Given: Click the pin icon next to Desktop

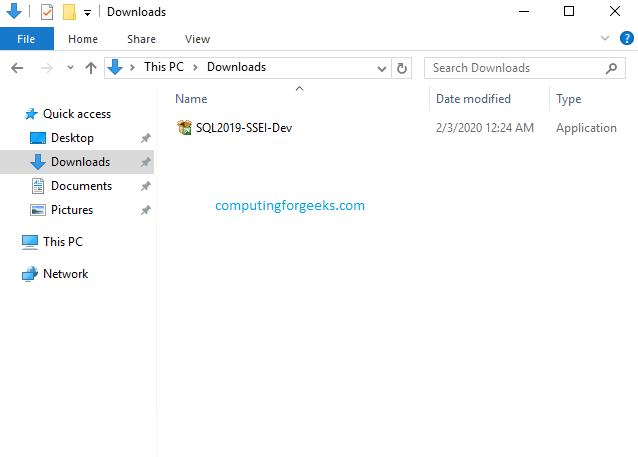Looking at the screenshot, I should point(146,138).
